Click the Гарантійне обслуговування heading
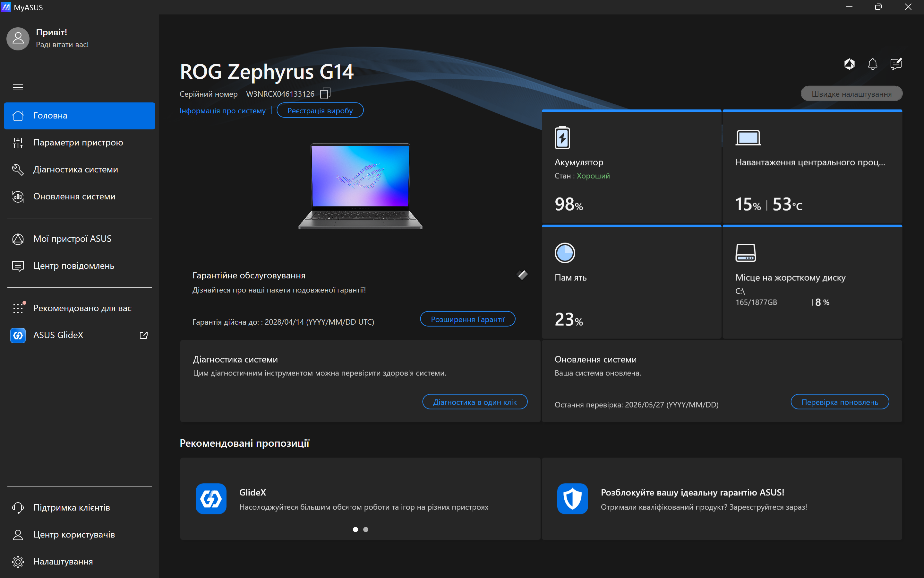Screen dimensions: 924x578 249,275
